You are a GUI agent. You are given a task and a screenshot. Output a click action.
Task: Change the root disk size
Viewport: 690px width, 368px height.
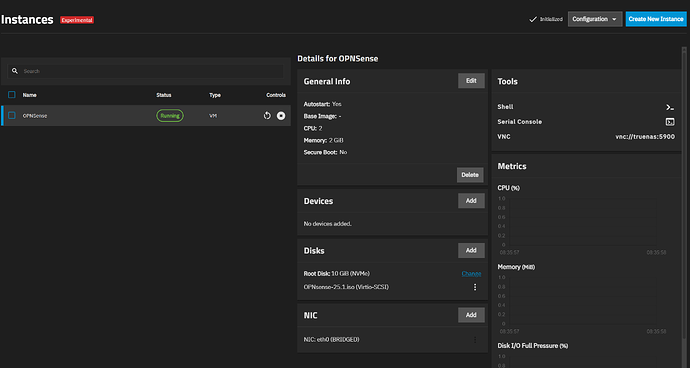(x=471, y=274)
